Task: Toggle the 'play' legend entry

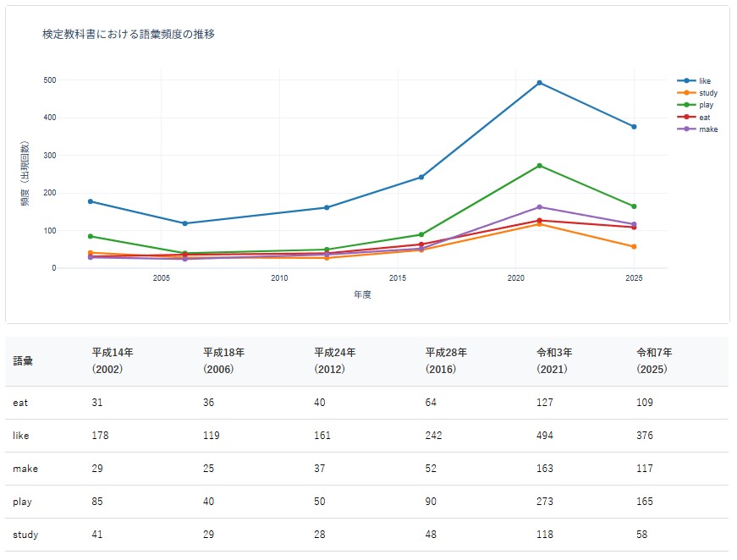Action: click(x=706, y=105)
